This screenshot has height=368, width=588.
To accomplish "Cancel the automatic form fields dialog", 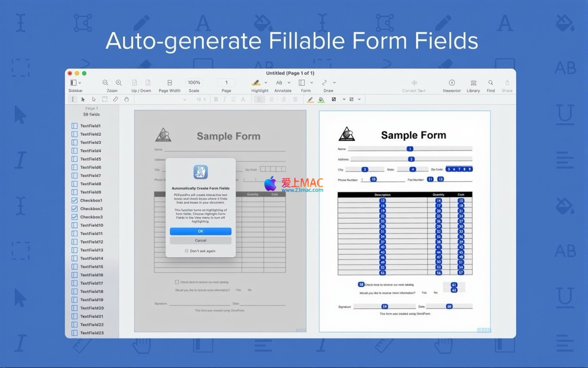I will coord(200,241).
